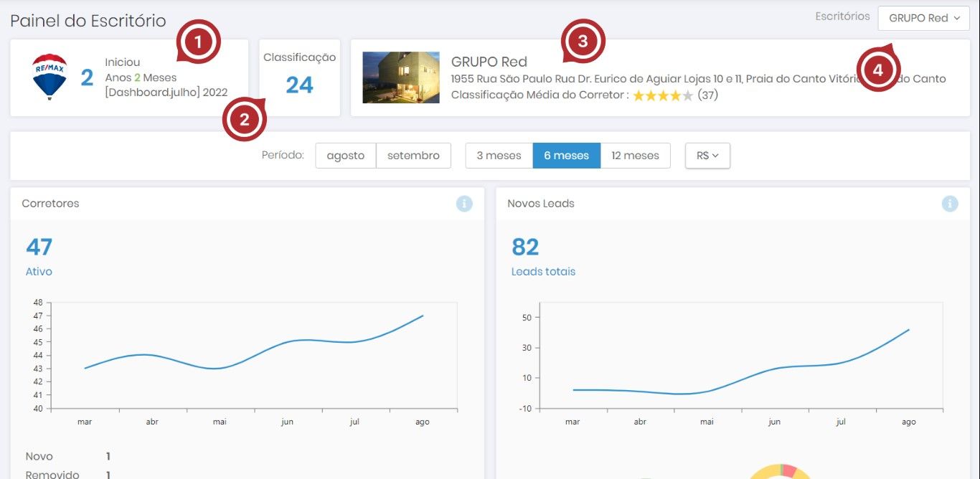The image size is (980, 479).
Task: Click the Classificação value 24
Action: click(299, 85)
